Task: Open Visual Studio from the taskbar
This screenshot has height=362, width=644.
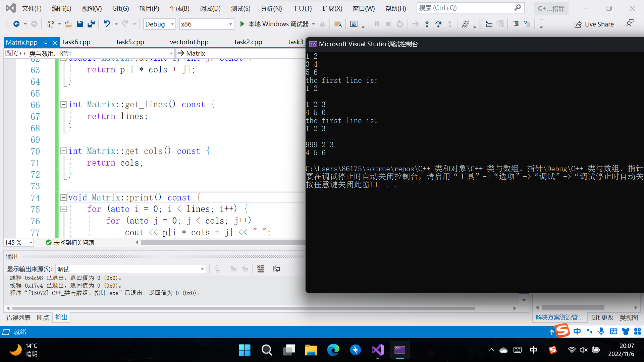Action: point(378,350)
